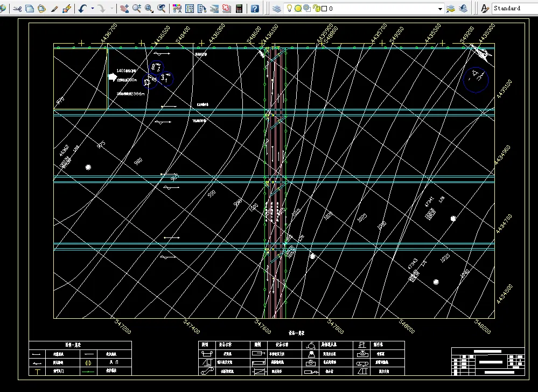Click the '547400' coordinate label
Image resolution: width=538 pixels, height=392 pixels.
pyautogui.click(x=192, y=326)
